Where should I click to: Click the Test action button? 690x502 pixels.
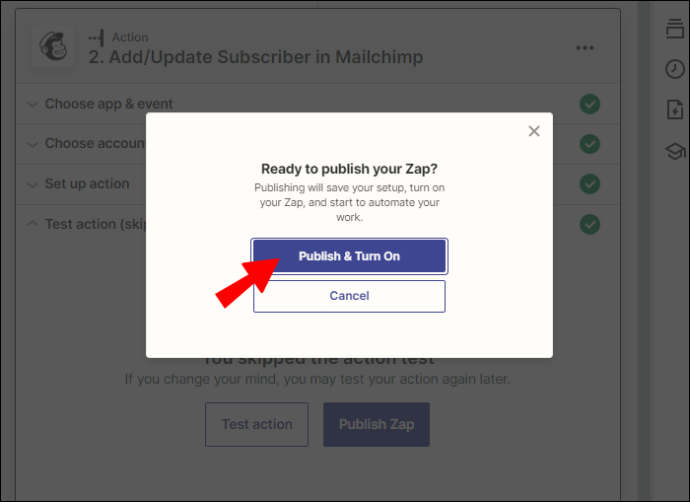[x=257, y=424]
